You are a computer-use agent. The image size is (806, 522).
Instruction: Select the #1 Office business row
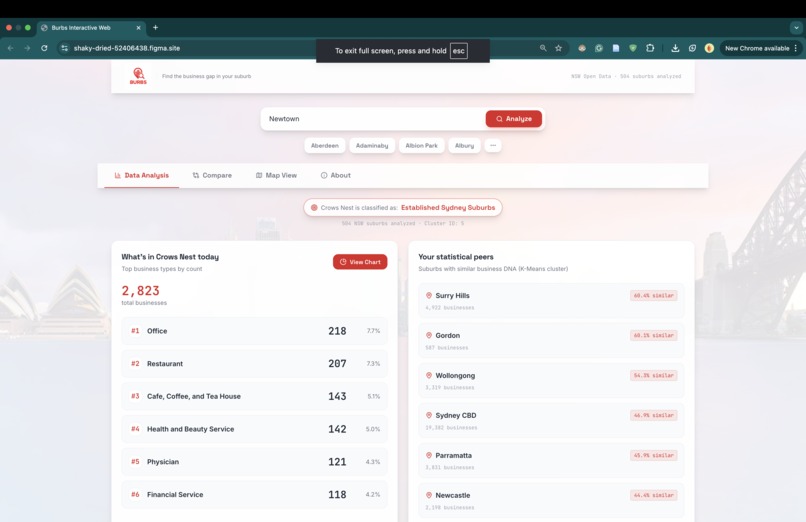point(254,331)
